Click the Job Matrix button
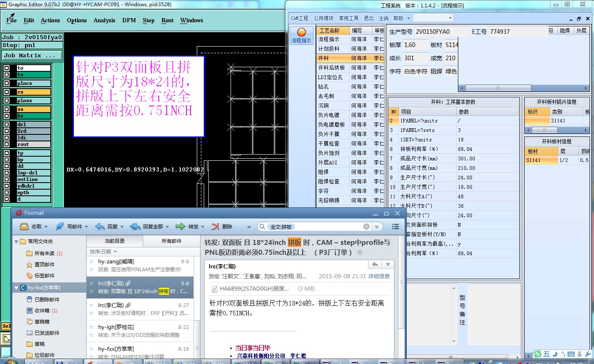 click(x=32, y=55)
